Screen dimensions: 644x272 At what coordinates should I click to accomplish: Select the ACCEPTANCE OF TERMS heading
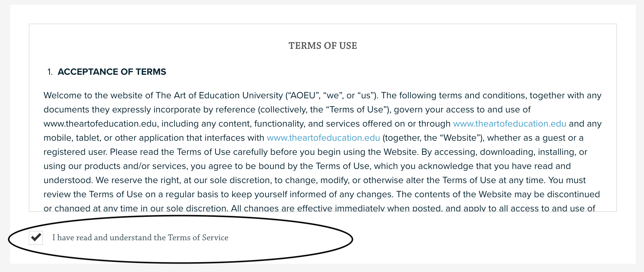click(112, 72)
